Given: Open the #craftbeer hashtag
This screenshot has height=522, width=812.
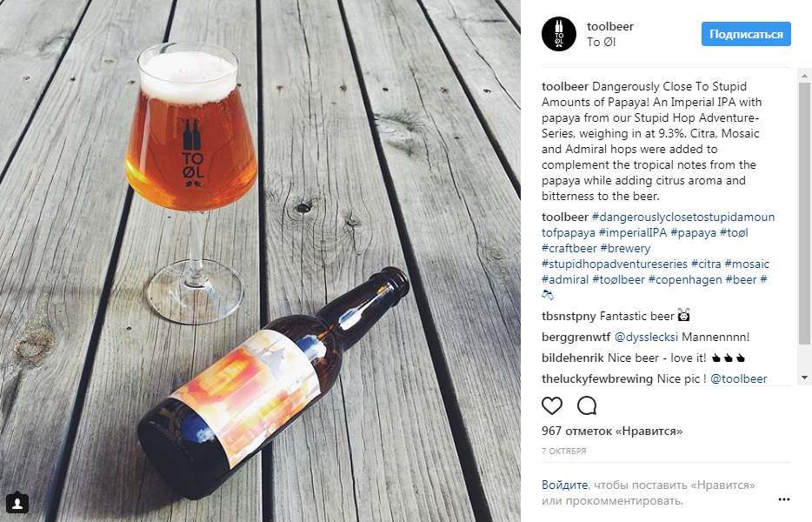Looking at the screenshot, I should coord(569,248).
